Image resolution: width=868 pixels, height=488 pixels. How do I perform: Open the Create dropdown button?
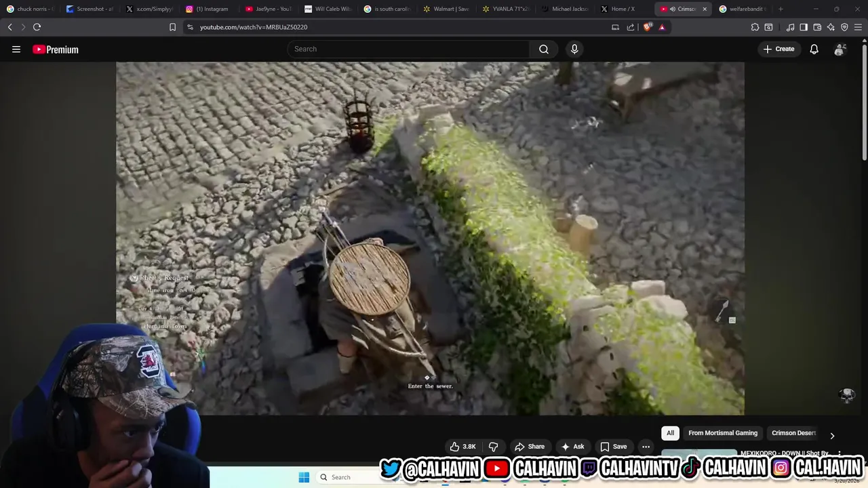[x=778, y=49]
